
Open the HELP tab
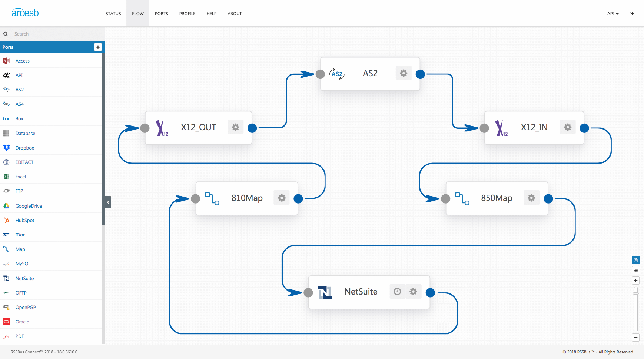point(212,14)
